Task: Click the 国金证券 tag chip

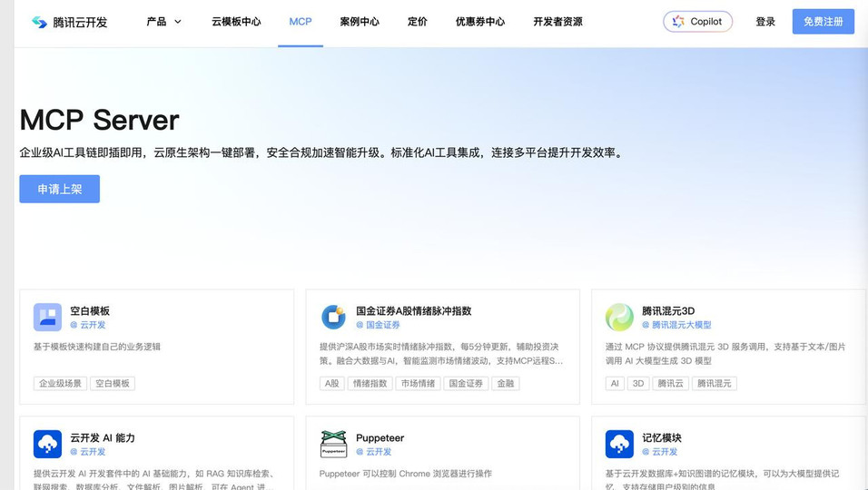Action: [466, 383]
